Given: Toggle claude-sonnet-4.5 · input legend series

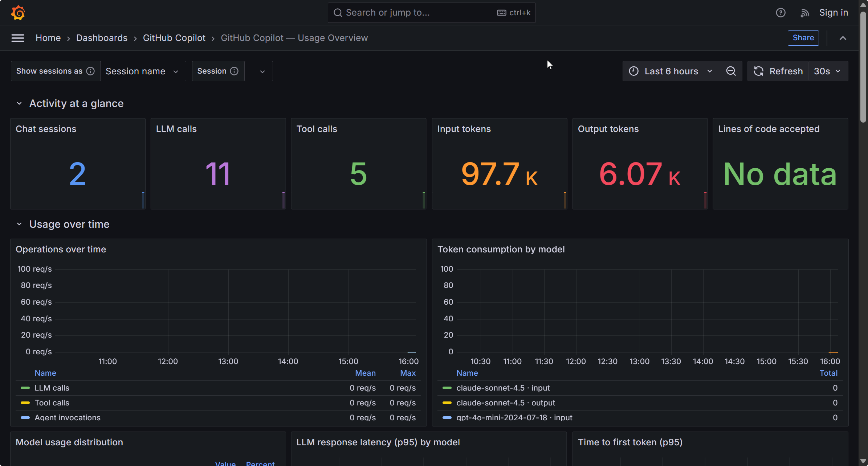Looking at the screenshot, I should coord(503,388).
